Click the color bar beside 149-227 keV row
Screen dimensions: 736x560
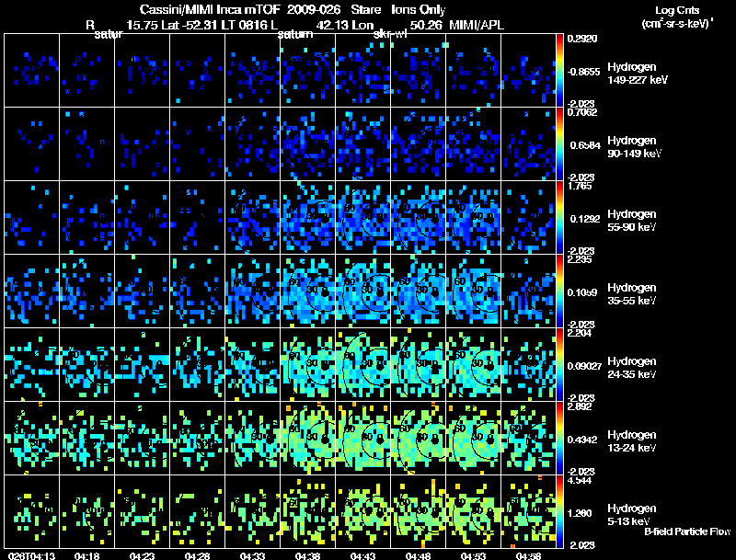point(559,71)
